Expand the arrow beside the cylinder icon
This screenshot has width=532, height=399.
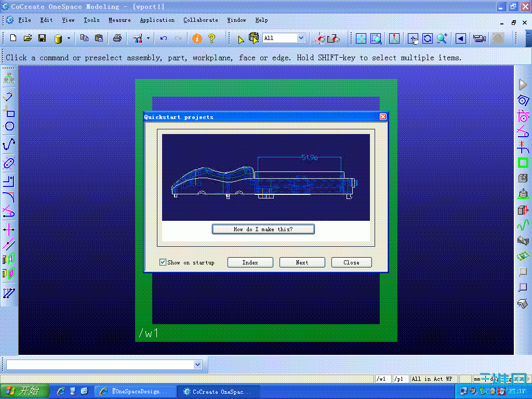click(x=69, y=38)
